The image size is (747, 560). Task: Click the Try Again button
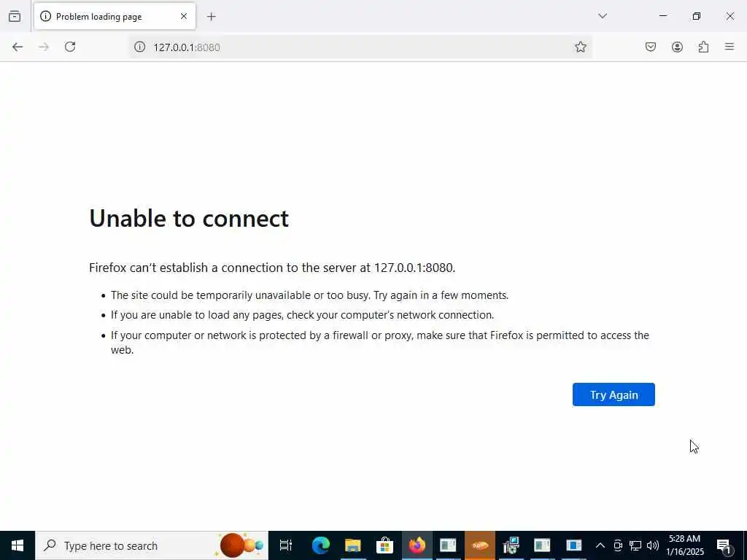coord(614,394)
